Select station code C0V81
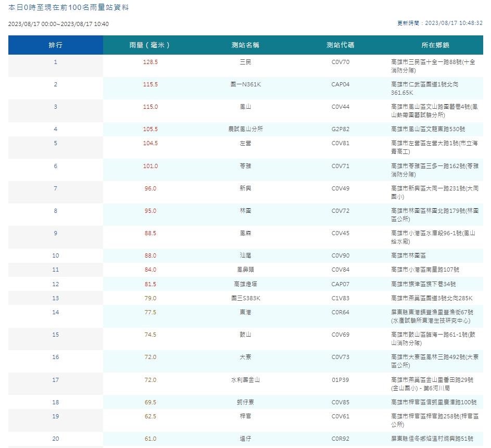This screenshot has height=448, width=491. click(341, 143)
